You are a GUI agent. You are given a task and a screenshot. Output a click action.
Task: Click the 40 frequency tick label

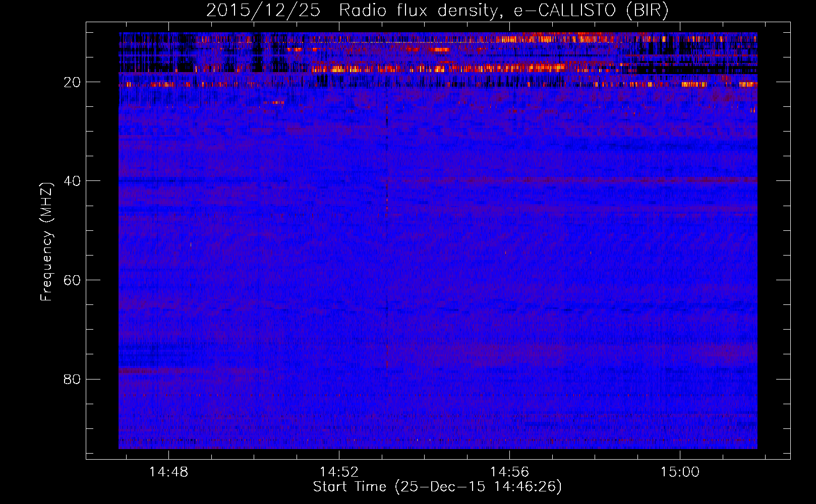(73, 181)
